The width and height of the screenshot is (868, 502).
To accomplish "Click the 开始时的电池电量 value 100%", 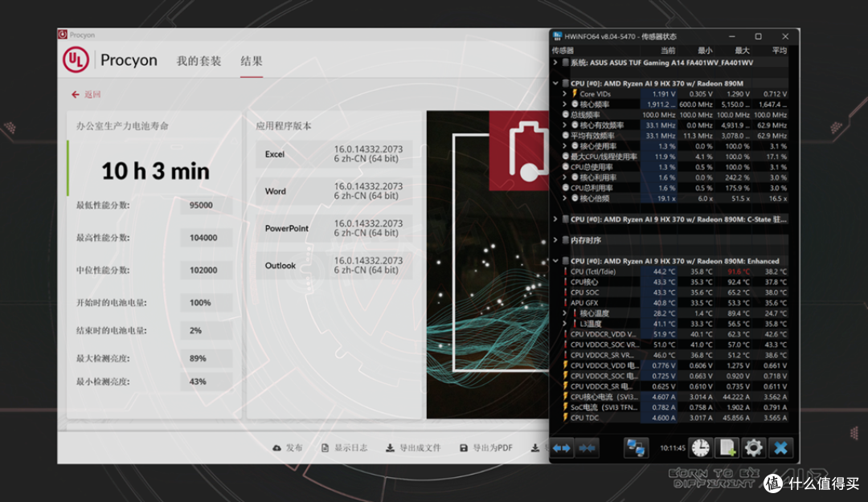I will [x=206, y=304].
